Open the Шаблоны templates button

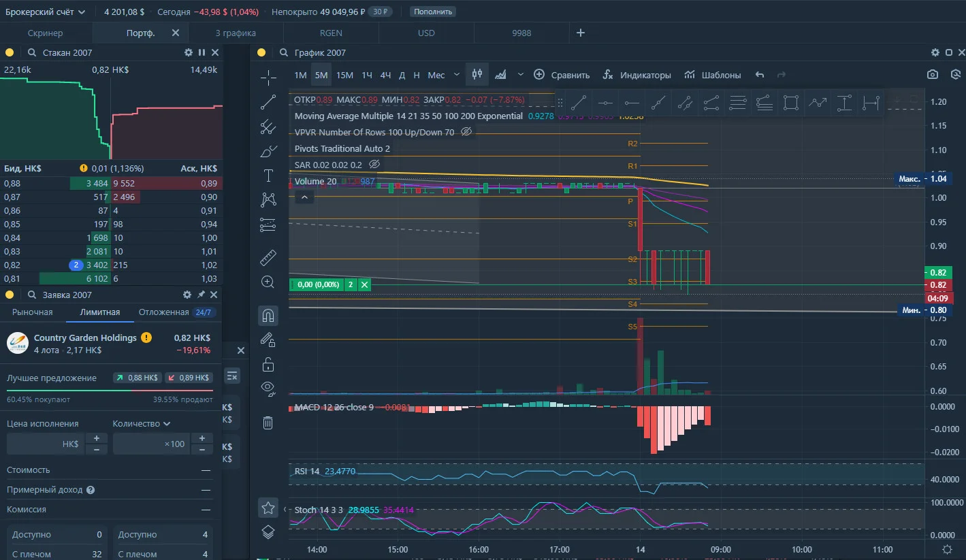pos(713,75)
